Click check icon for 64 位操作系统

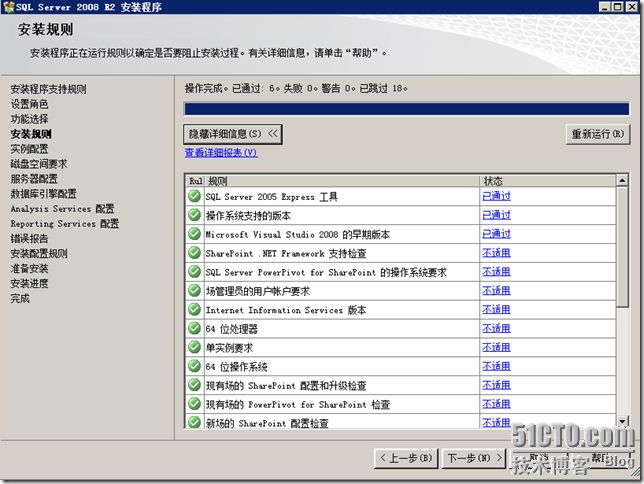pos(194,366)
